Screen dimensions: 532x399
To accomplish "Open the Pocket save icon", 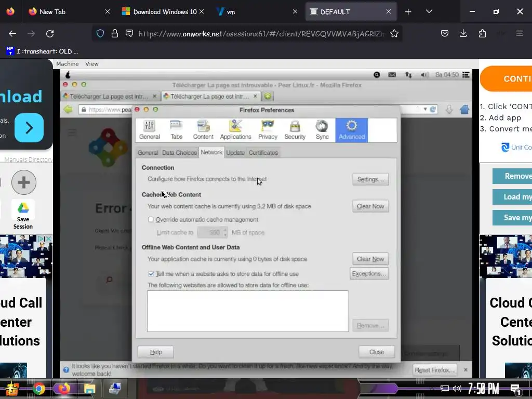I will [x=445, y=33].
